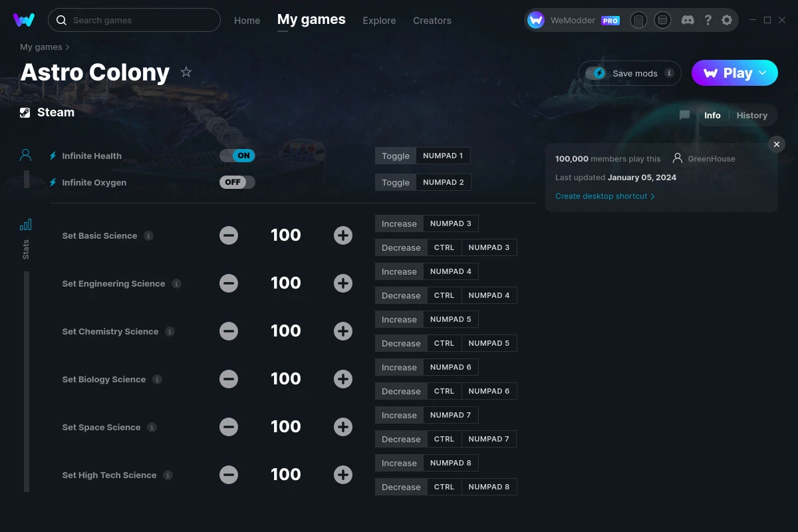Click the Save mods info icon
Screen dimensions: 798x532
(669, 73)
